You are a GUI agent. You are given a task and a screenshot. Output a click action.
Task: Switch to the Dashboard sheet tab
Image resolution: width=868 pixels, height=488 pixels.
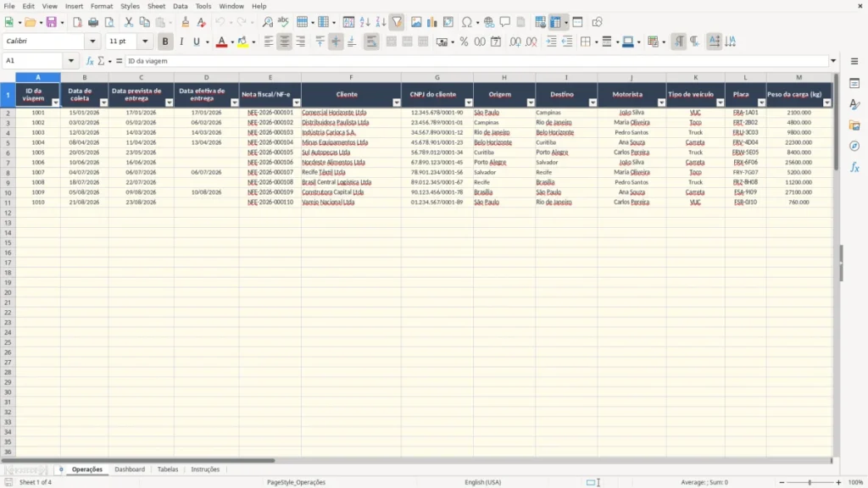tap(130, 469)
